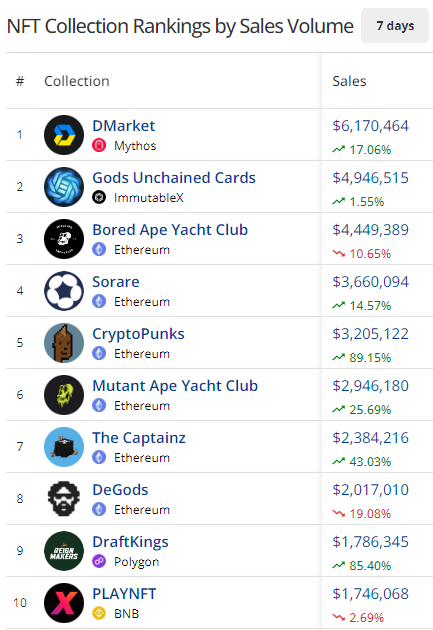Viewport: 433px width, 630px height.
Task: Click the BNB chain icon under PLAYNFT
Action: 99,613
